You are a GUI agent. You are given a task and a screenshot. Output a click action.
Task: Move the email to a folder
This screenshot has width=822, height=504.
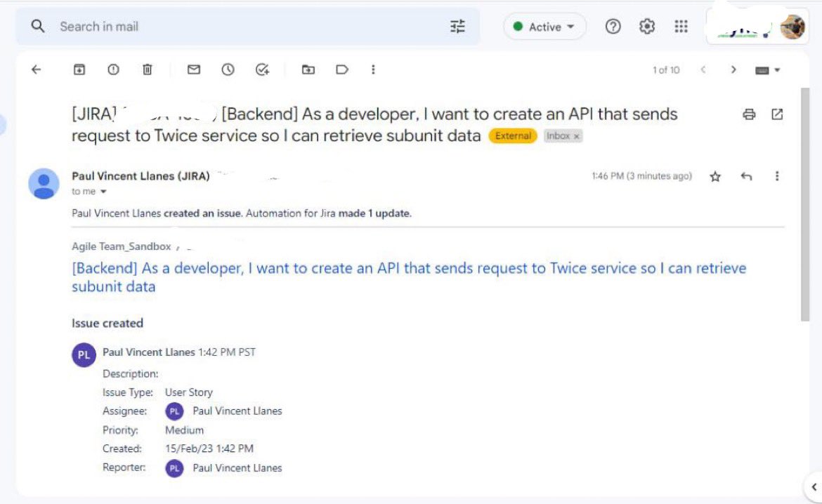point(308,69)
